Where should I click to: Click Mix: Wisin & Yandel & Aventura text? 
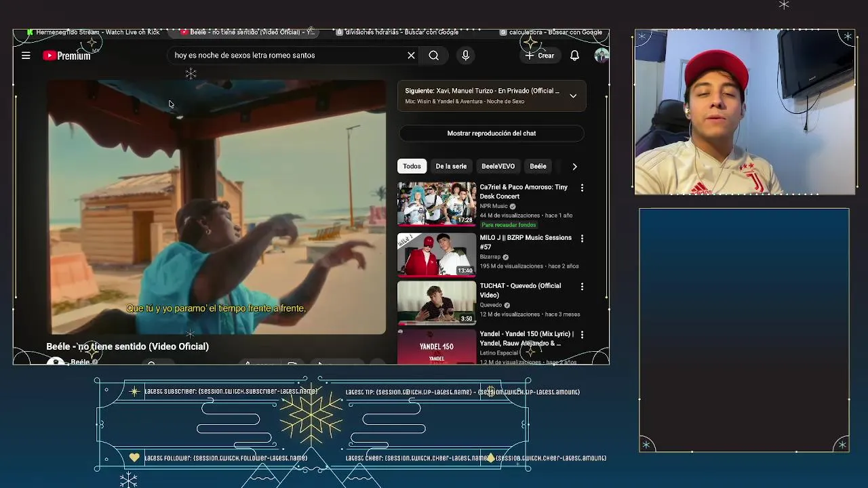465,102
